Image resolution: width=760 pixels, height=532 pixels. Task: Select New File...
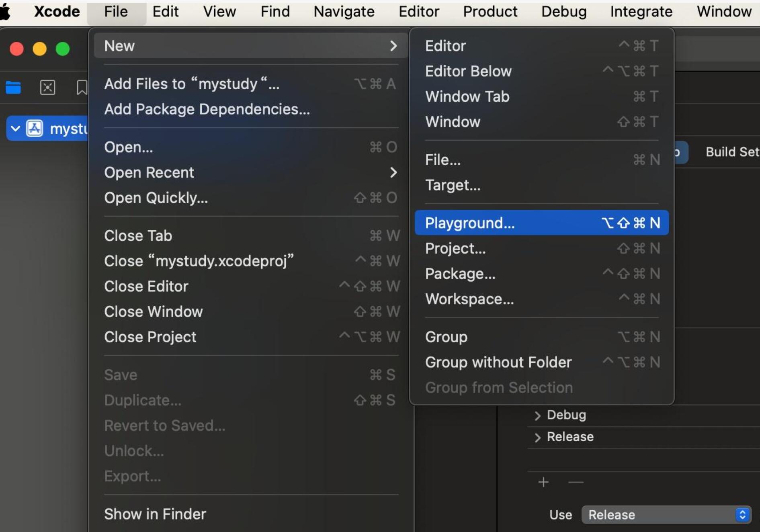[x=541, y=160]
